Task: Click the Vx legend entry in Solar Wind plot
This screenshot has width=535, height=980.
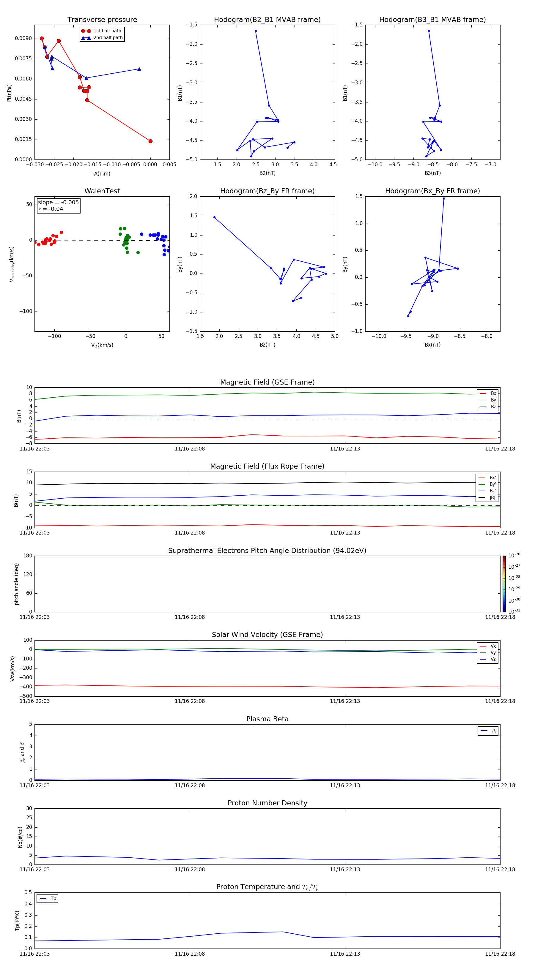Action: tap(488, 646)
